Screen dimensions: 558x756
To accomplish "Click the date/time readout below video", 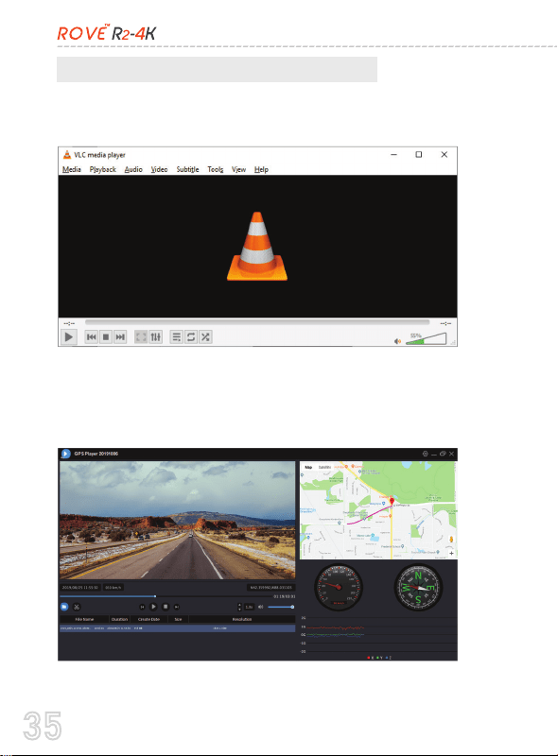I will click(x=80, y=587).
